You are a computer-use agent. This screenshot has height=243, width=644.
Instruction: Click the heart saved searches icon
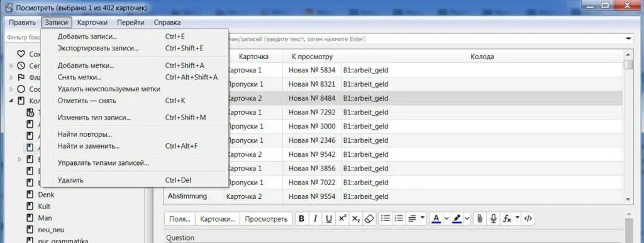point(21,54)
